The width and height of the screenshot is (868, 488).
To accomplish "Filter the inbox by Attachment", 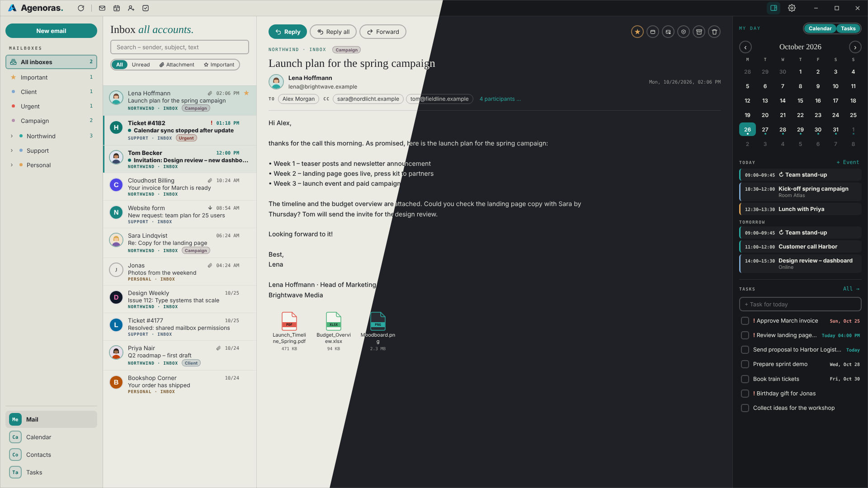I will pyautogui.click(x=177, y=65).
